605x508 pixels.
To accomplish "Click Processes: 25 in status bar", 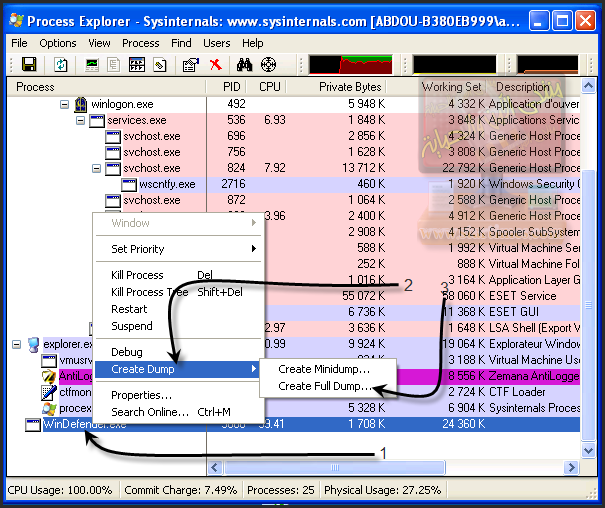I will (281, 490).
